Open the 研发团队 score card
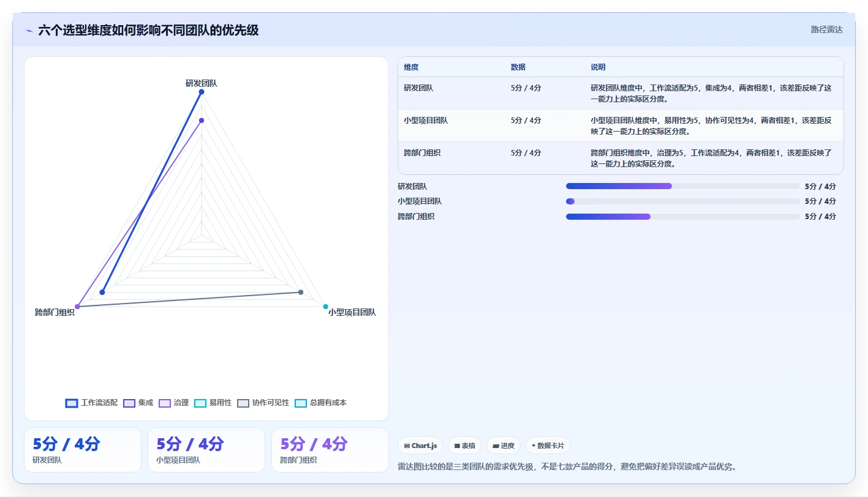Screen dimensions: 868x497 click(83, 450)
